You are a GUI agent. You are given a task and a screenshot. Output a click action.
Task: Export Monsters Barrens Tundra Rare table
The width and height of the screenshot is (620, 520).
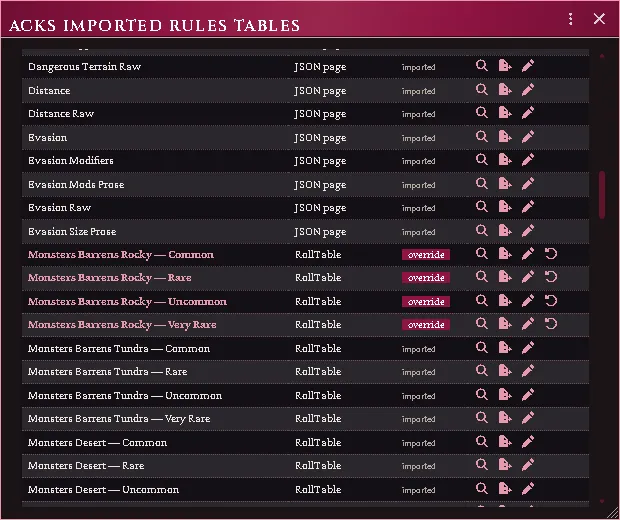[x=505, y=371]
